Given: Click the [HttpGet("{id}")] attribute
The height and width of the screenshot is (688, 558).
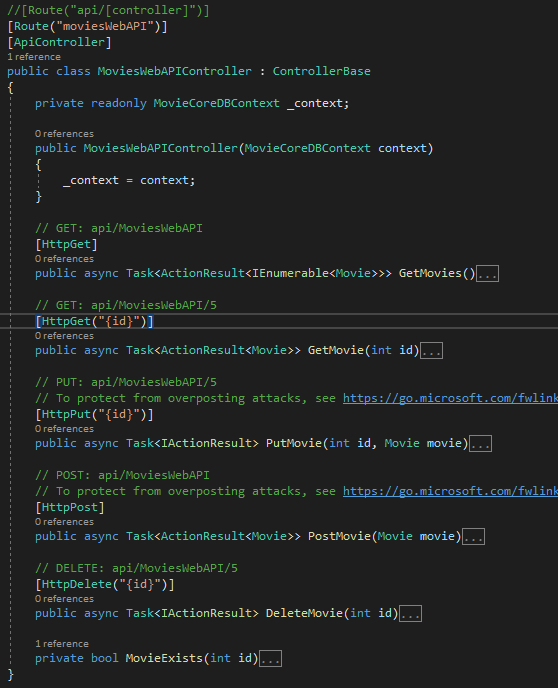Looking at the screenshot, I should [x=94, y=322].
